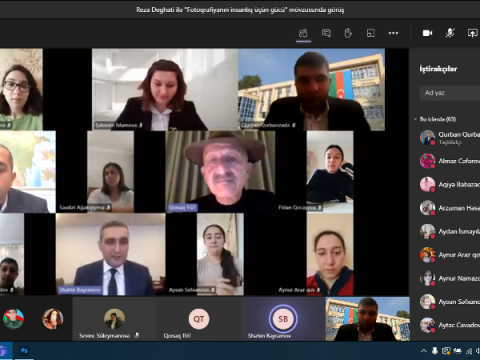Toggle the camera on or off
Screen dimensions: 480x360
click(428, 33)
